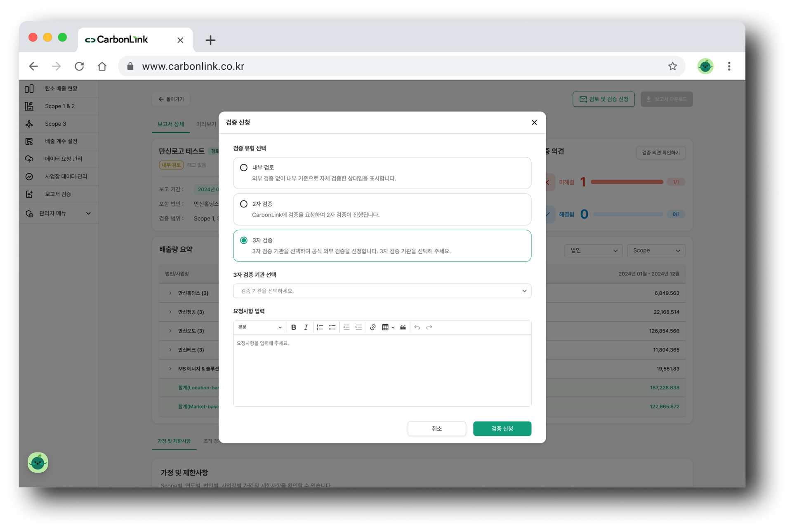Insert a hyperlink using the editor toolbar
792x532 pixels.
(x=373, y=327)
